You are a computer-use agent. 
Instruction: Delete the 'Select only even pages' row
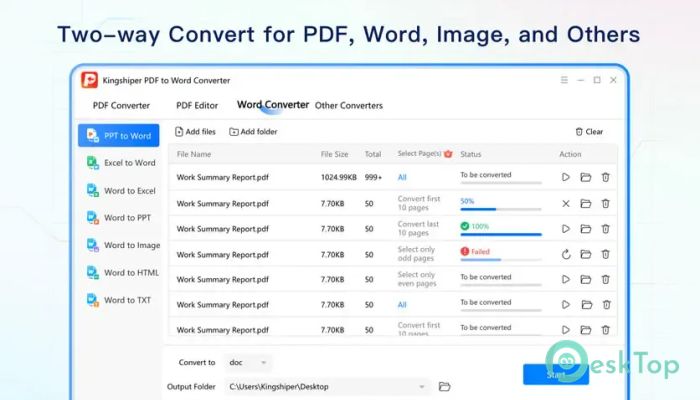point(605,279)
